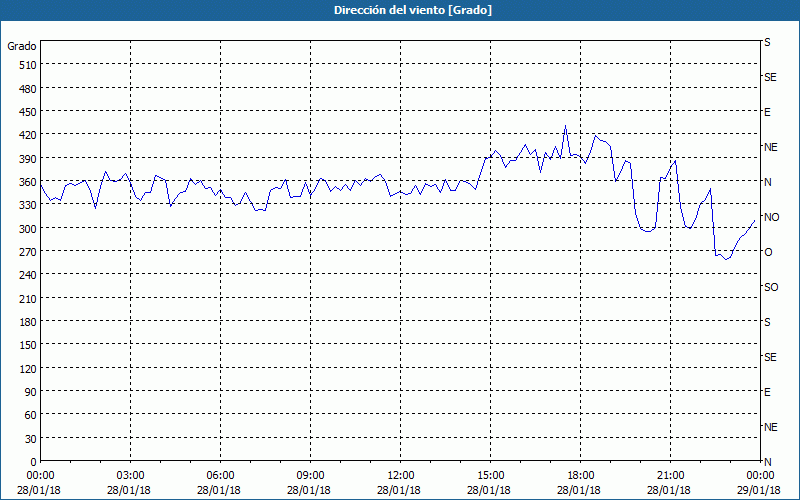Pick the y-axis value "390"
Screen dimensions: 800x500
pos(28,159)
